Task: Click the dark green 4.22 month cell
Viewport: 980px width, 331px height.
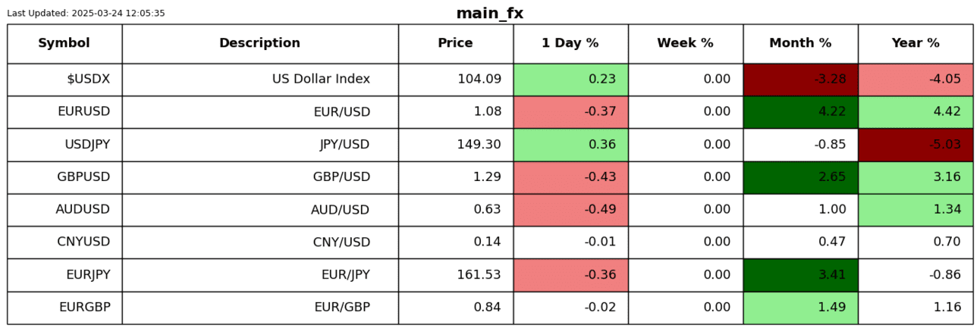Action: [x=800, y=111]
